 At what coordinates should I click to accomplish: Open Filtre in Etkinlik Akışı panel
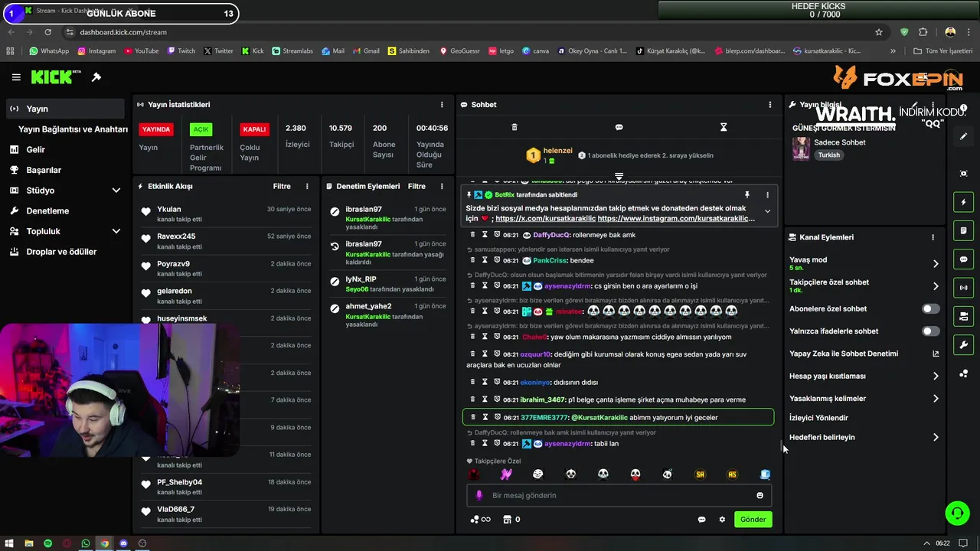282,186
